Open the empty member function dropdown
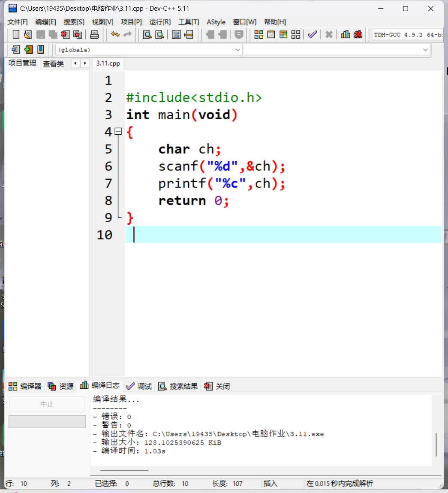 336,50
